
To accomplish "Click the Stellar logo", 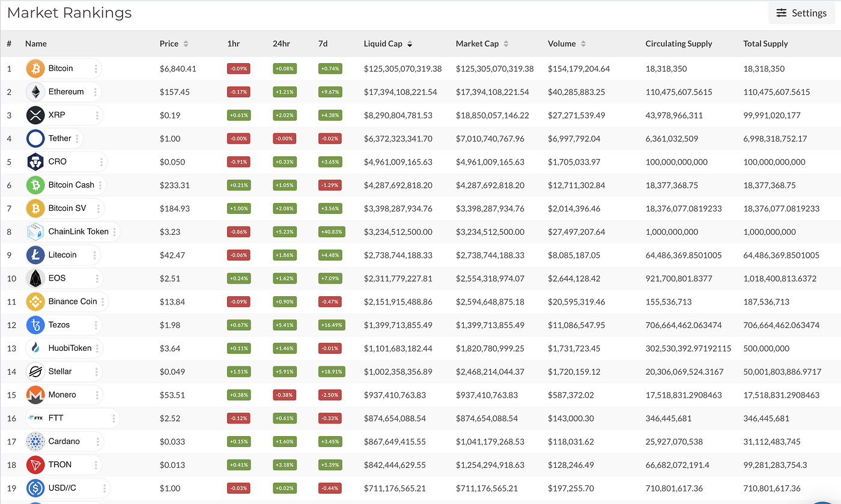I will click(x=35, y=372).
